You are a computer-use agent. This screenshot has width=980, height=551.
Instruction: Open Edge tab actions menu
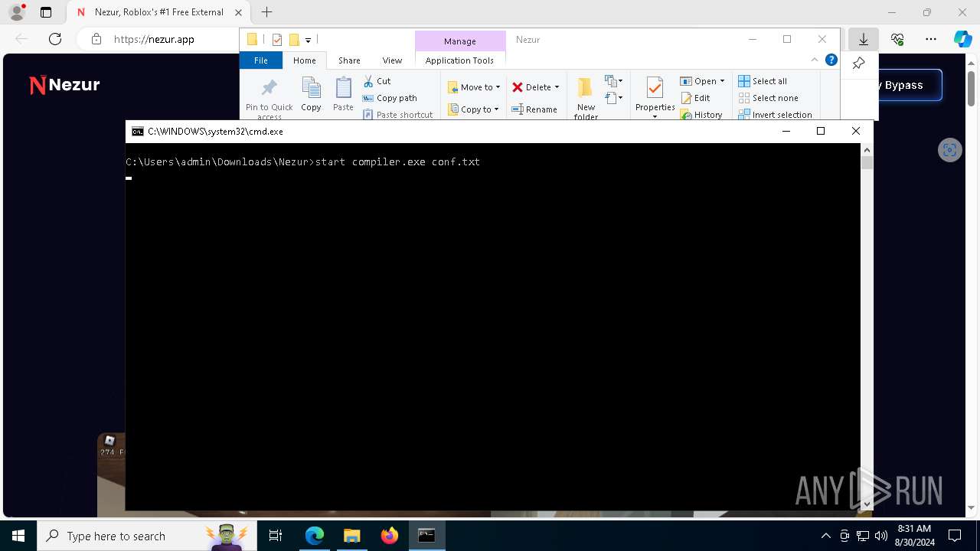[46, 12]
